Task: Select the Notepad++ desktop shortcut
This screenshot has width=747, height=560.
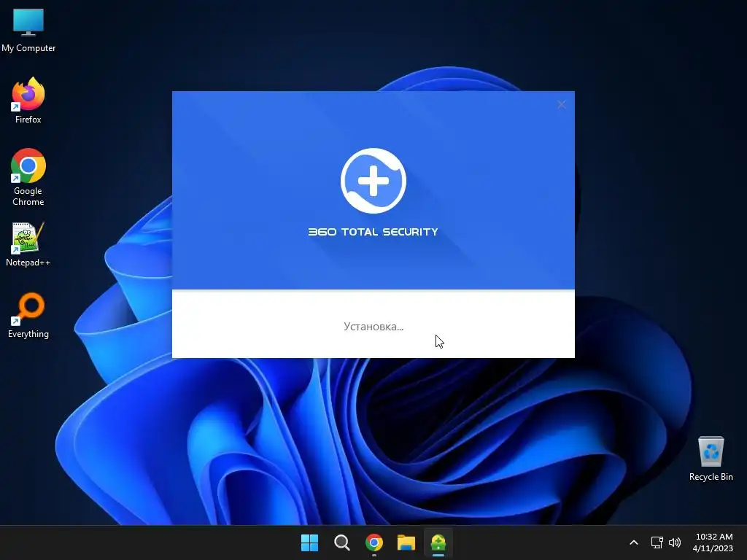Action: [x=28, y=244]
